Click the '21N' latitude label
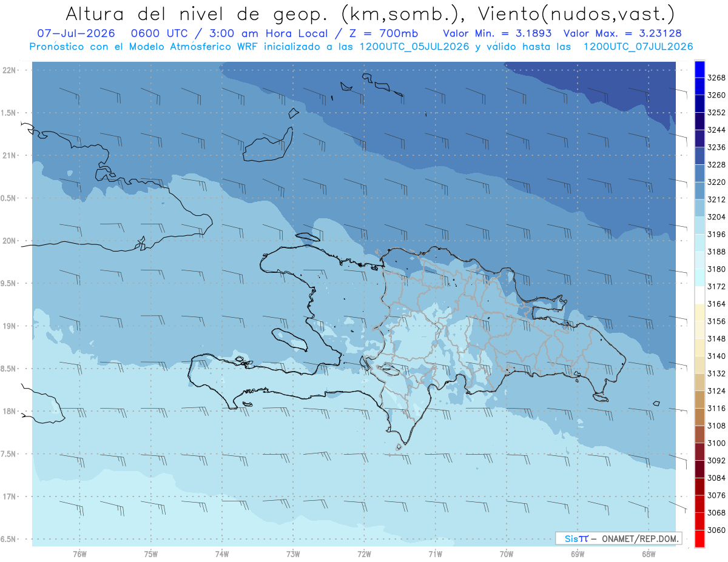 pos(9,156)
